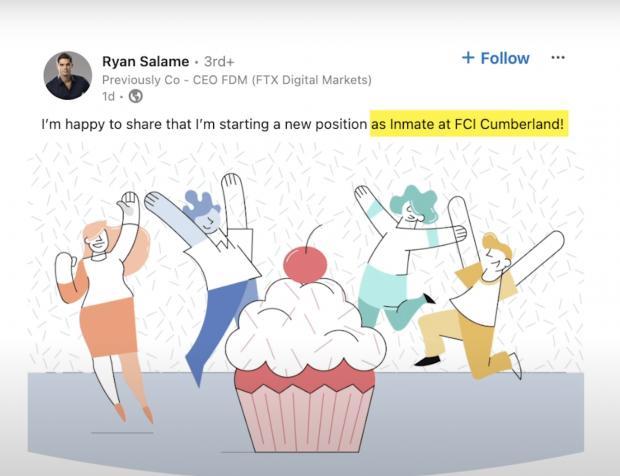Click the 3rd+ connection degree label
This screenshot has width=620, height=476.
tap(219, 62)
